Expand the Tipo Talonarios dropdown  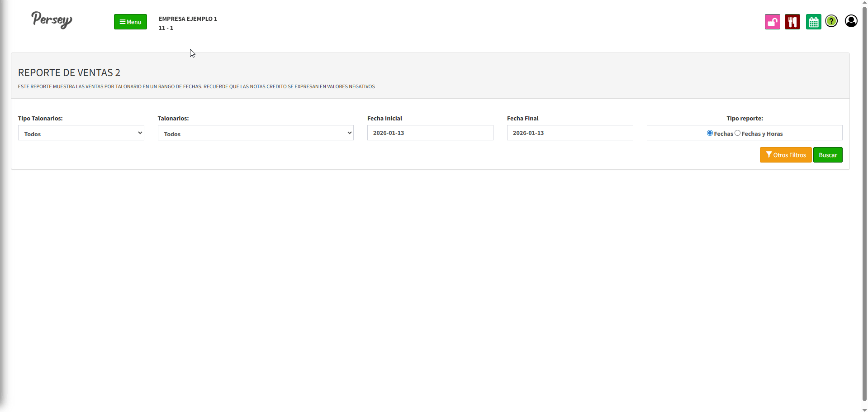tap(81, 133)
